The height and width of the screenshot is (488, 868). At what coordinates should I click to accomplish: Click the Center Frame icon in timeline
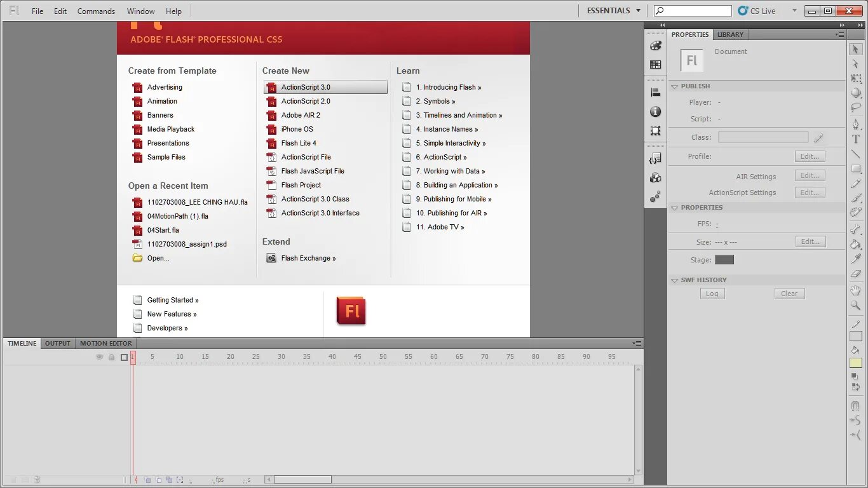coord(136,480)
